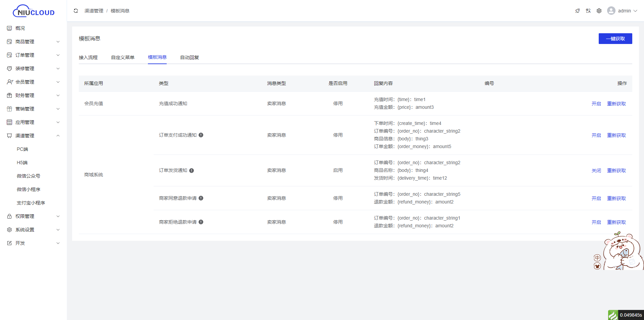Screen dimensions: 644x320
Task: Enable 商家拒绝退款申请 template via 开启
Action: (596, 222)
